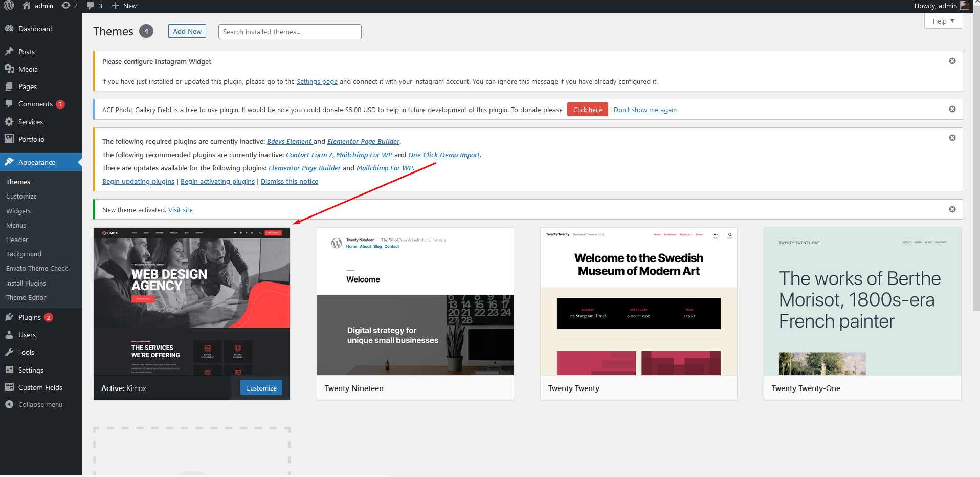This screenshot has height=477, width=980.
Task: Click the Settings icon in sidebar
Action: point(9,370)
